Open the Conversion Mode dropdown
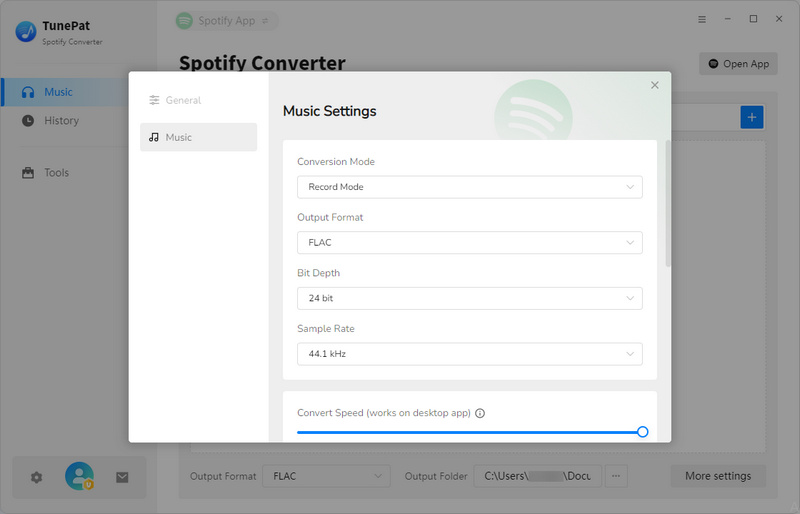Screen dimensions: 800x514 (x=469, y=187)
